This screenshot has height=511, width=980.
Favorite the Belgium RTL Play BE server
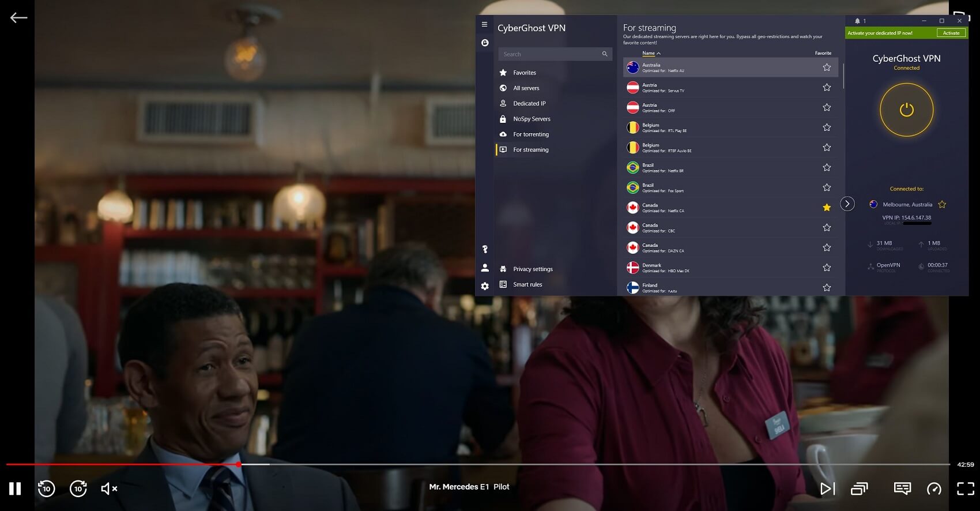click(x=827, y=127)
